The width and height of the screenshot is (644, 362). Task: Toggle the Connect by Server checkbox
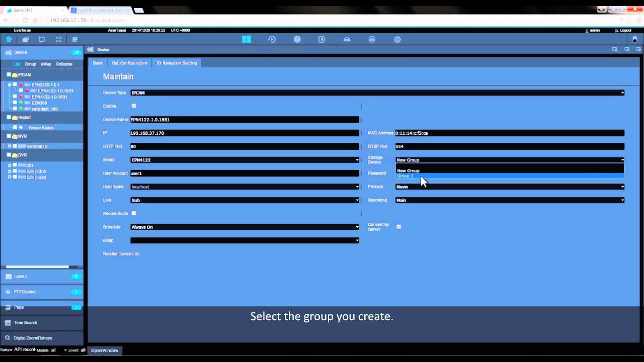pos(398,227)
